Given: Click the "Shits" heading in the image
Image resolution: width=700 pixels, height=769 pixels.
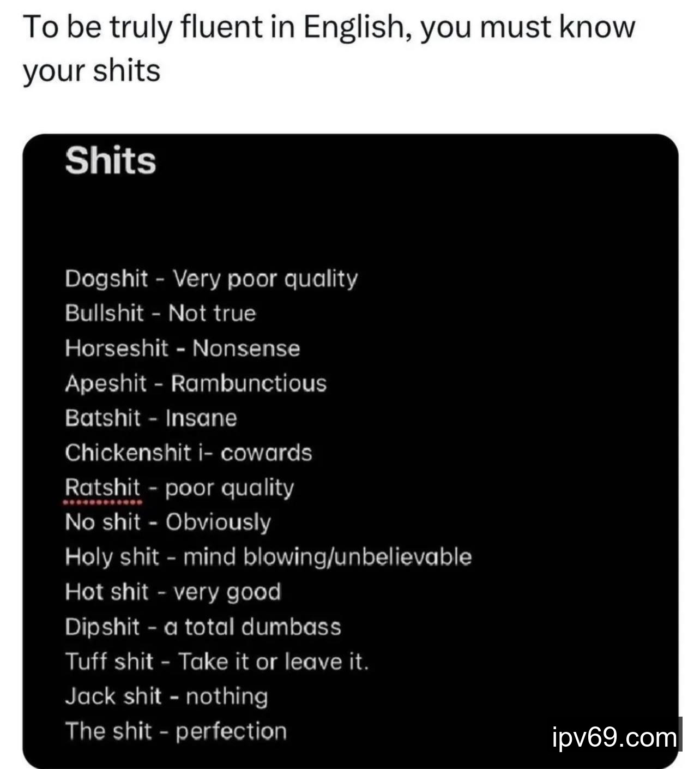Looking at the screenshot, I should pyautogui.click(x=111, y=161).
